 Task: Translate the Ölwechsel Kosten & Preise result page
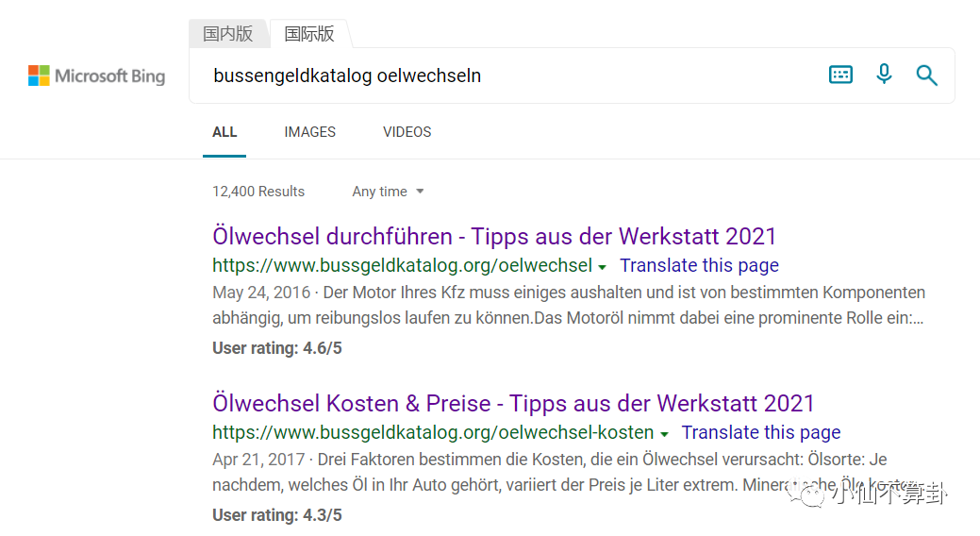(760, 432)
